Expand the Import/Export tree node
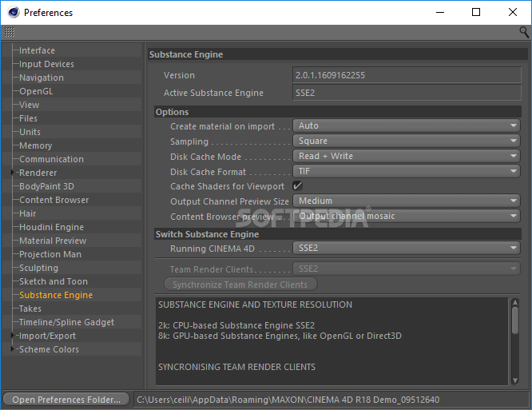 (13, 336)
